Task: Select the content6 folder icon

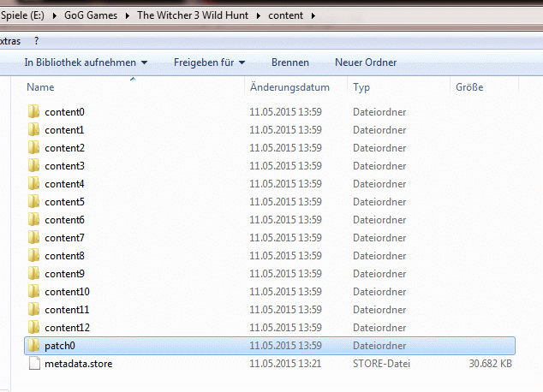Action: [x=34, y=220]
